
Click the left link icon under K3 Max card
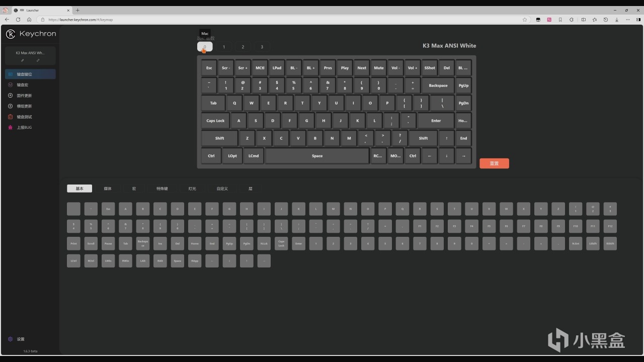[23, 60]
